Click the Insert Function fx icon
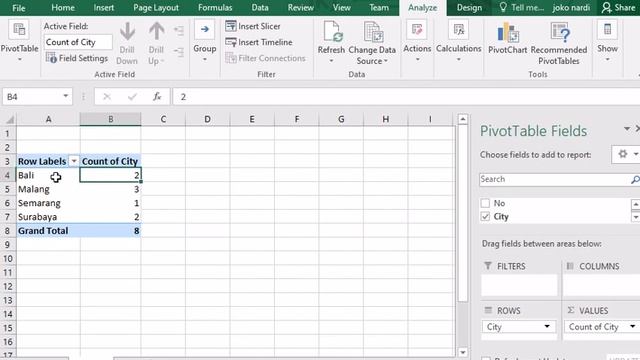Viewport: 640px width, 360px height. click(x=157, y=97)
